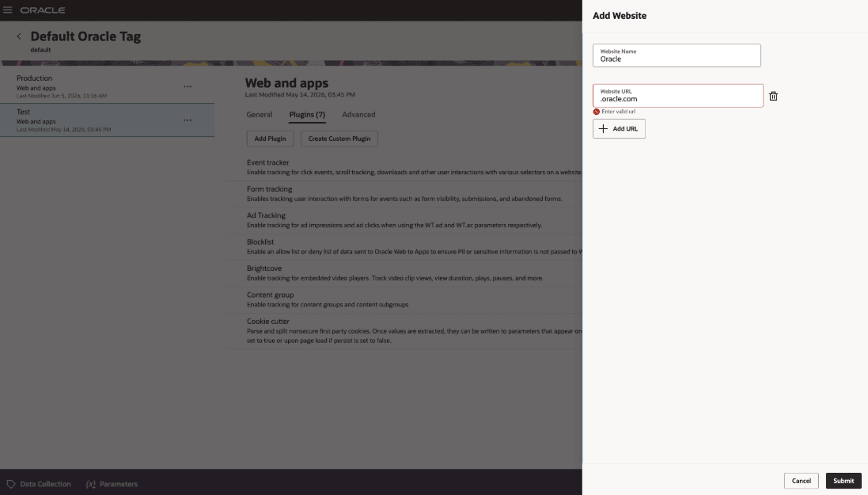Select the Test container
Image resolution: width=868 pixels, height=495 pixels.
coord(108,120)
